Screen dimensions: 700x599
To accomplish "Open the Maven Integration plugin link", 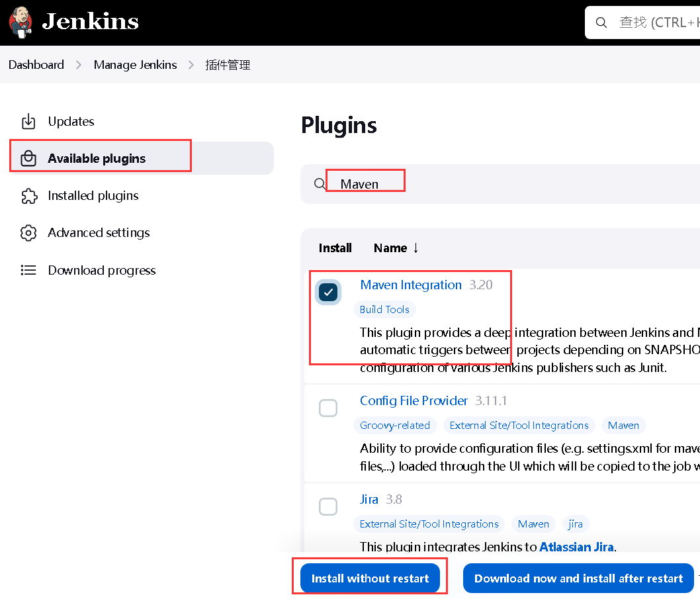I will tap(411, 285).
